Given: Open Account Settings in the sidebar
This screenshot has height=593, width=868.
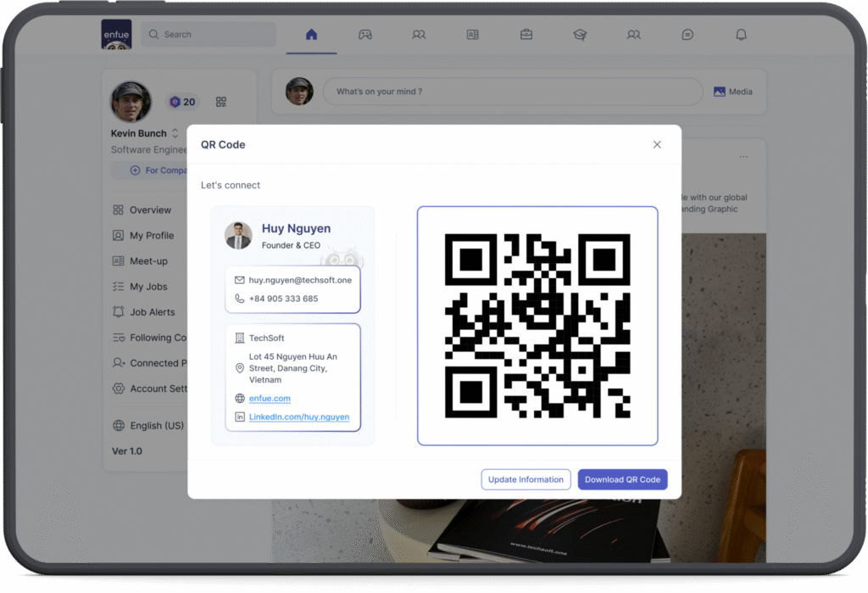Looking at the screenshot, I should pos(149,389).
